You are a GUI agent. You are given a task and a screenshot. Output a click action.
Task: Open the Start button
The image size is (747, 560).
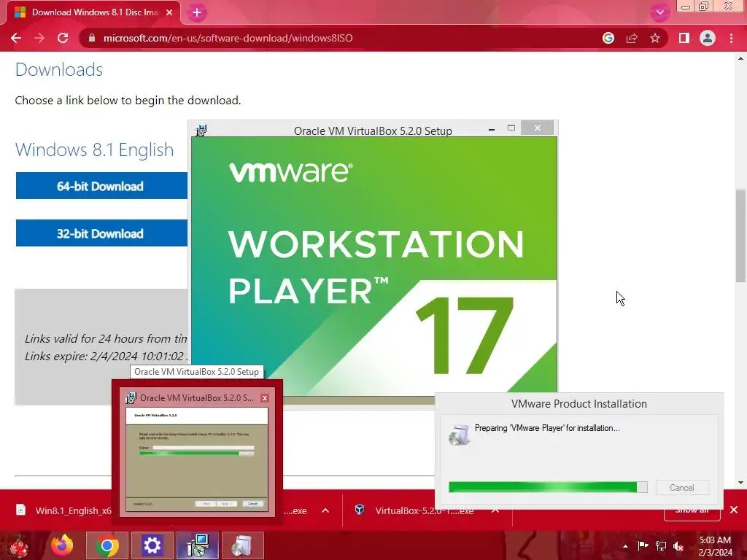coord(20,545)
